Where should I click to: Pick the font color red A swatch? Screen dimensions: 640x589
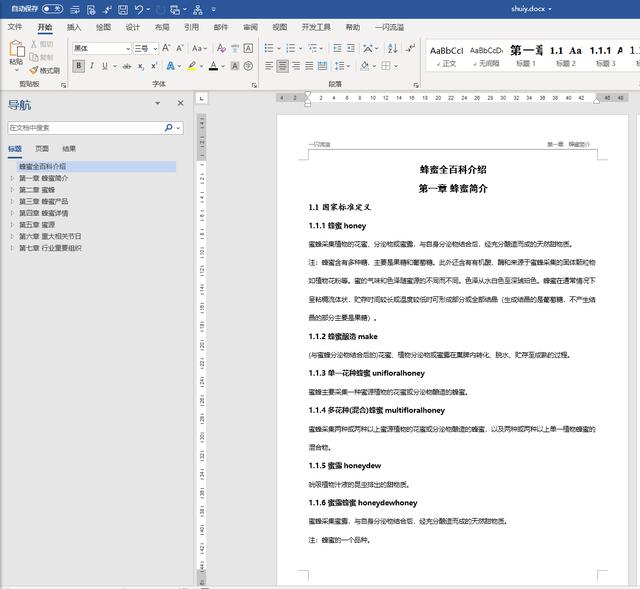(x=213, y=66)
